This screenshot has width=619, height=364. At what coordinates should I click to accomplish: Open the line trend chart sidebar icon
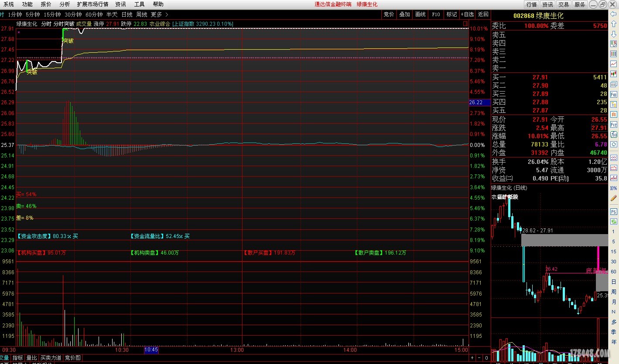tap(613, 64)
